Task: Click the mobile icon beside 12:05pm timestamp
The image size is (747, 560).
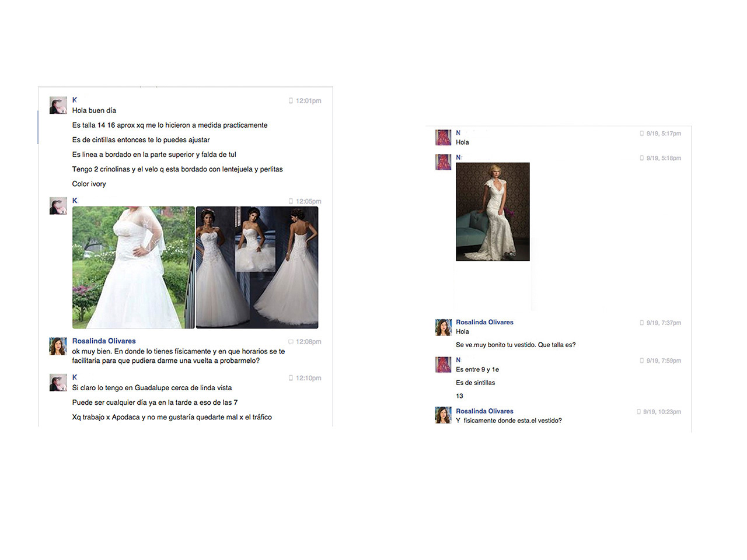Action: [x=291, y=201]
